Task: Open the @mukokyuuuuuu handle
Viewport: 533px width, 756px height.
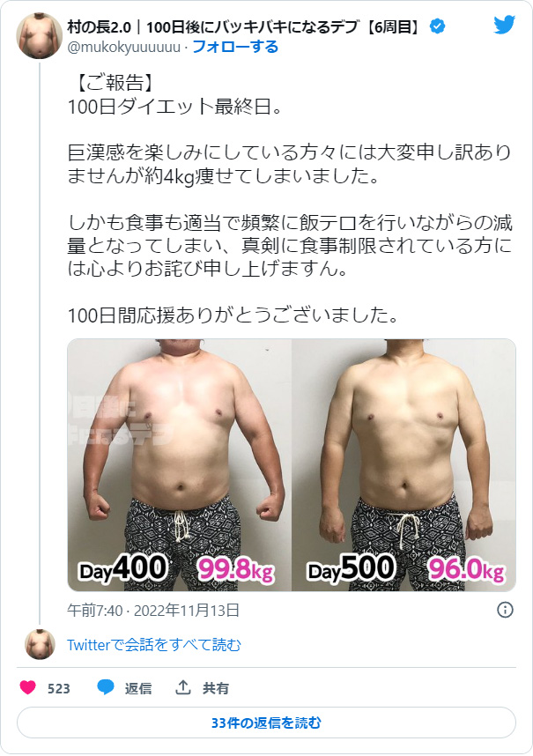Action: pyautogui.click(x=124, y=48)
